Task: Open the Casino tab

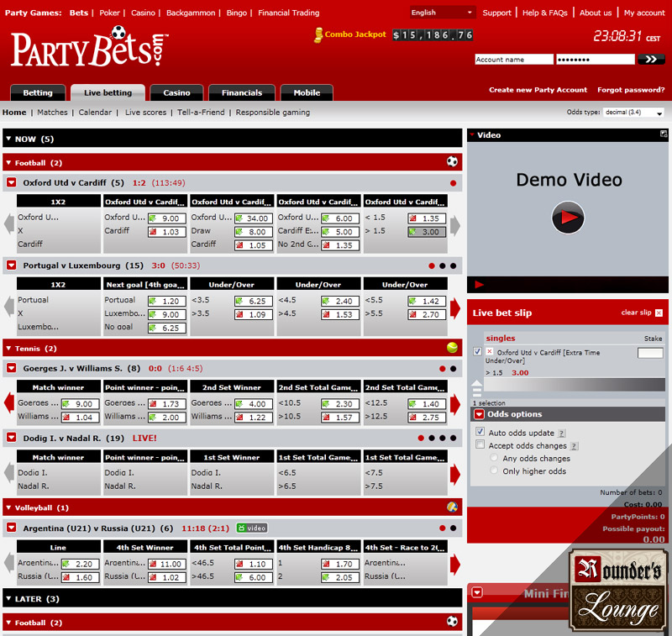Action: (176, 92)
